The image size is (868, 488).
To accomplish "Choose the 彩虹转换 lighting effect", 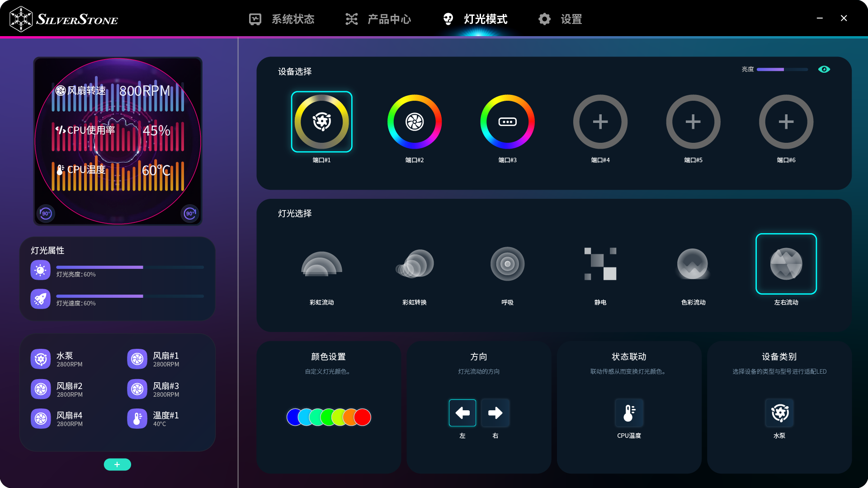I will point(414,264).
